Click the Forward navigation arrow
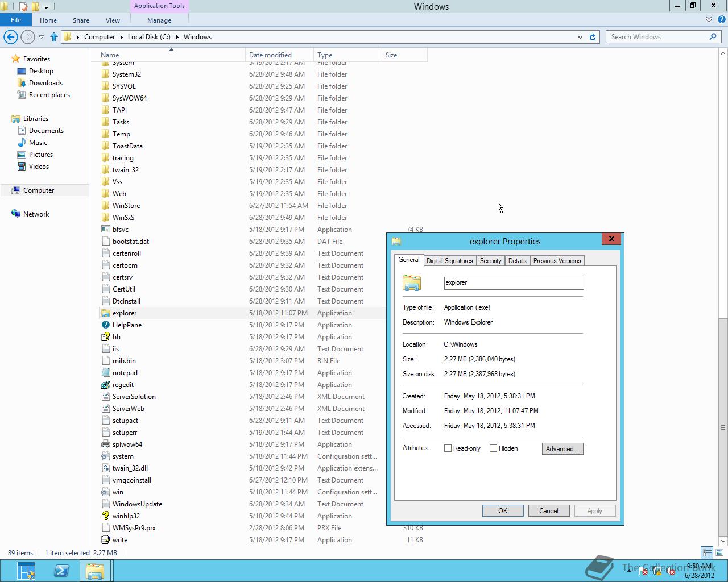The width and height of the screenshot is (728, 582). (x=27, y=37)
